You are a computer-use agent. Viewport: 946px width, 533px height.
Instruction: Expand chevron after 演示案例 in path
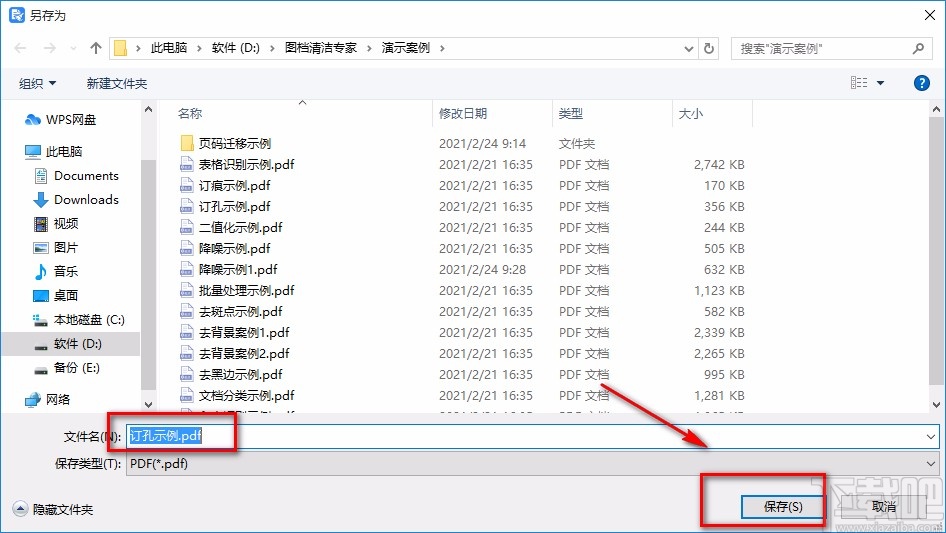pyautogui.click(x=442, y=48)
